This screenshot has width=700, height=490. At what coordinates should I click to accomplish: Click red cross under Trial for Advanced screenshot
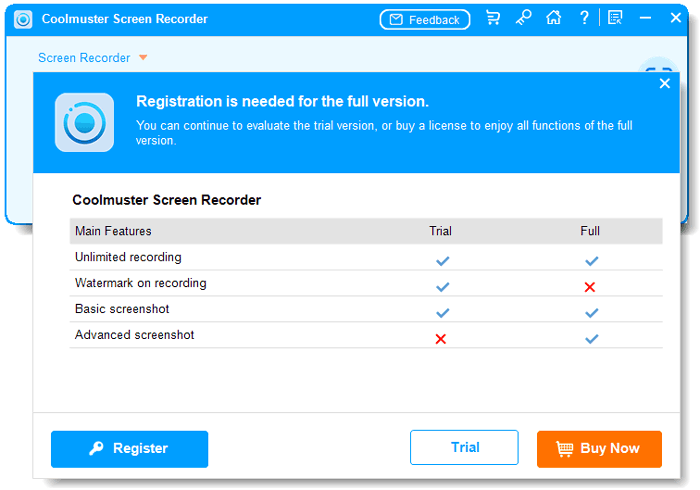[441, 339]
